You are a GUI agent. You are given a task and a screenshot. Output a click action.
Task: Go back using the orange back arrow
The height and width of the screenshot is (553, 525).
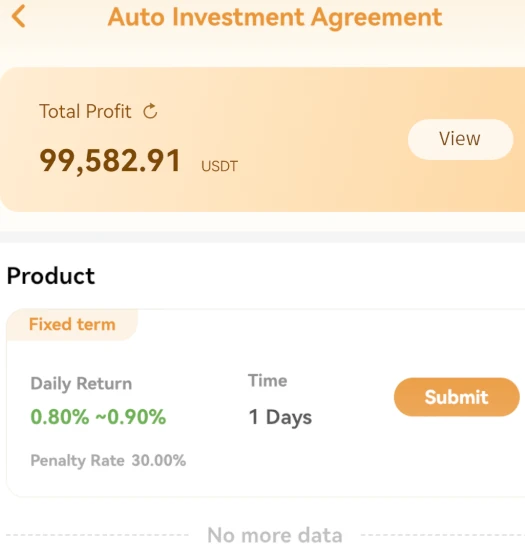pos(18,16)
